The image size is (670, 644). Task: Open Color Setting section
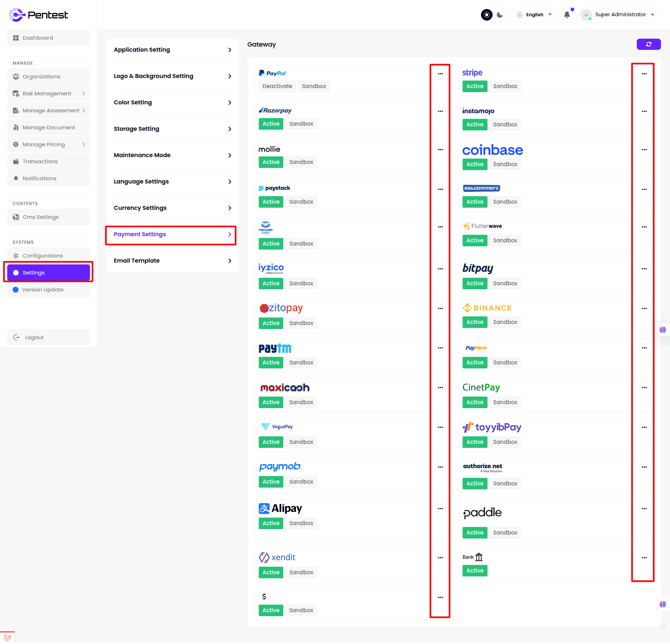click(x=172, y=103)
